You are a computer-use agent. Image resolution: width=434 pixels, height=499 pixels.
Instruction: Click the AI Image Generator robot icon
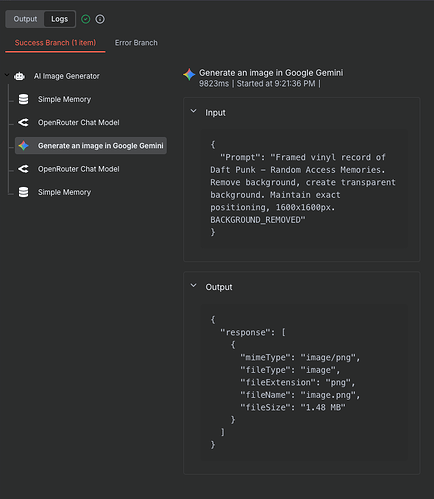tap(19, 76)
